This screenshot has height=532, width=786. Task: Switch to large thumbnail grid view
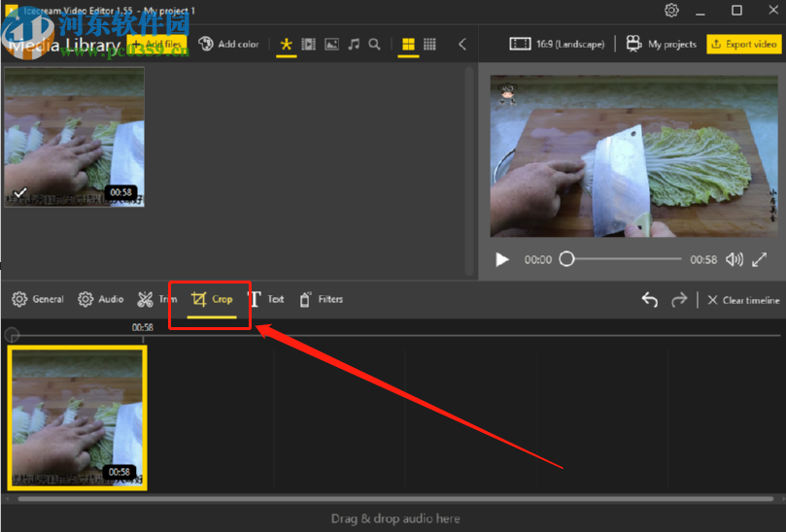pos(408,44)
